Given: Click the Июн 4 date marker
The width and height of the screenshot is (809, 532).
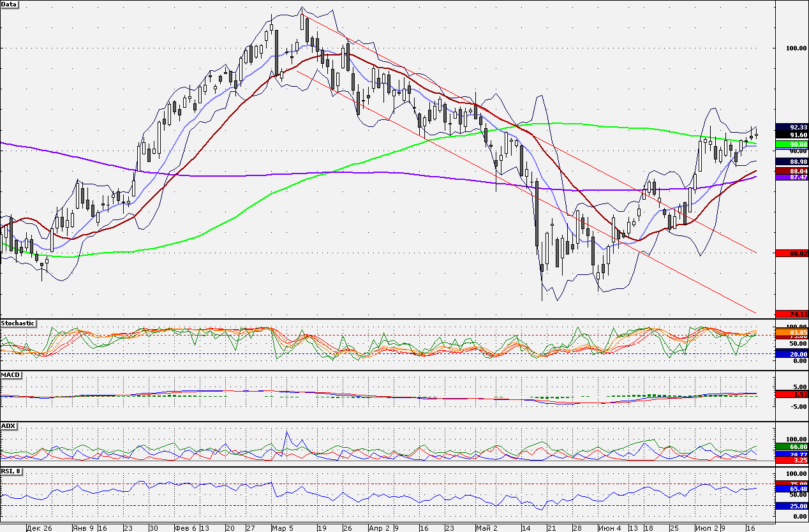Looking at the screenshot, I should point(609,528).
